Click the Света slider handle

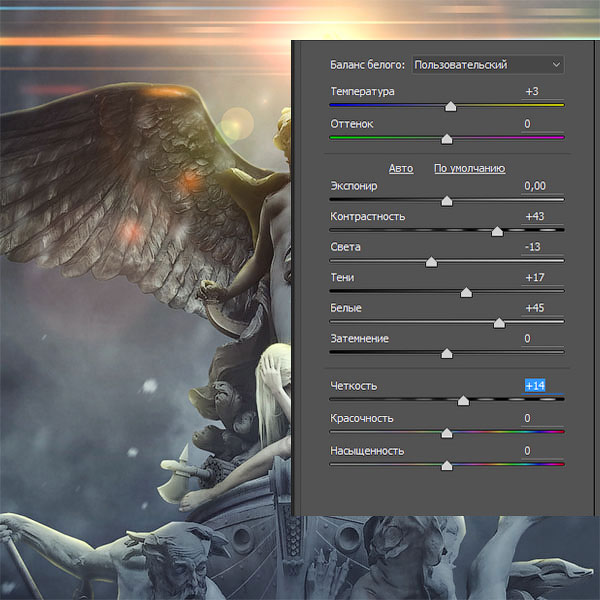click(x=431, y=262)
